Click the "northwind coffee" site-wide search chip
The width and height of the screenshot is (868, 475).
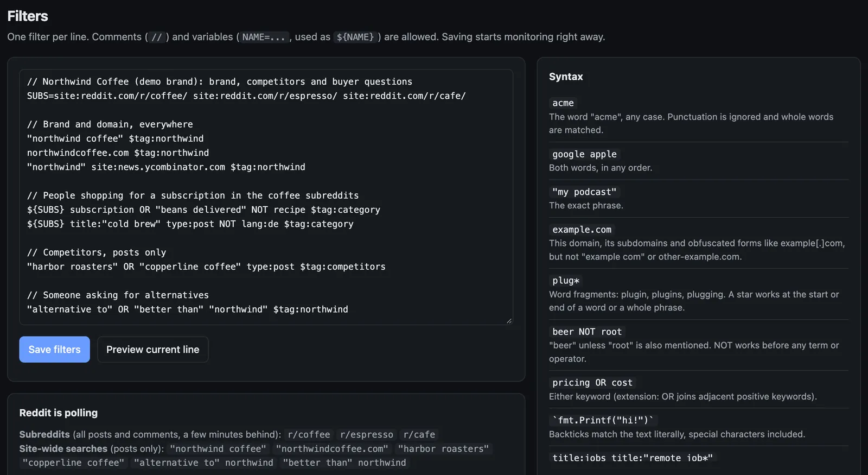pos(218,448)
